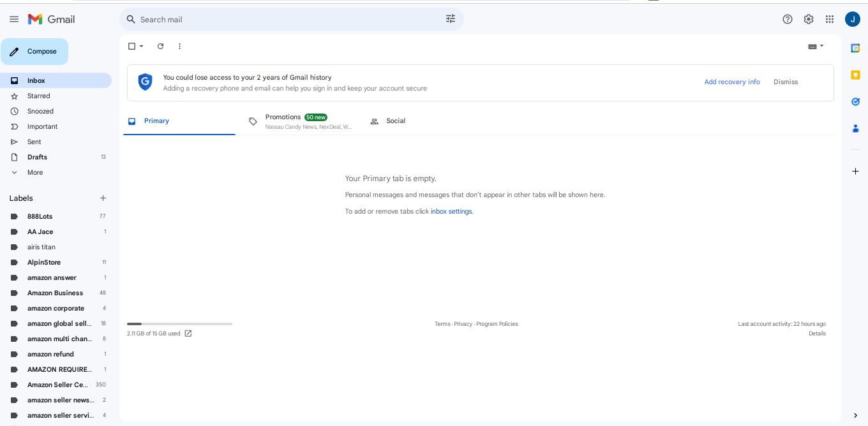Open the Amazon Business label

tap(56, 293)
